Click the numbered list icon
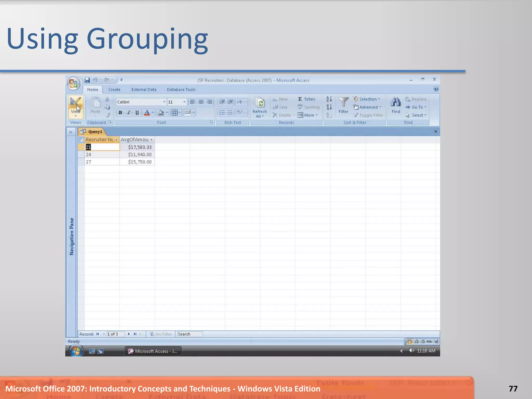The image size is (532, 399). 222,112
